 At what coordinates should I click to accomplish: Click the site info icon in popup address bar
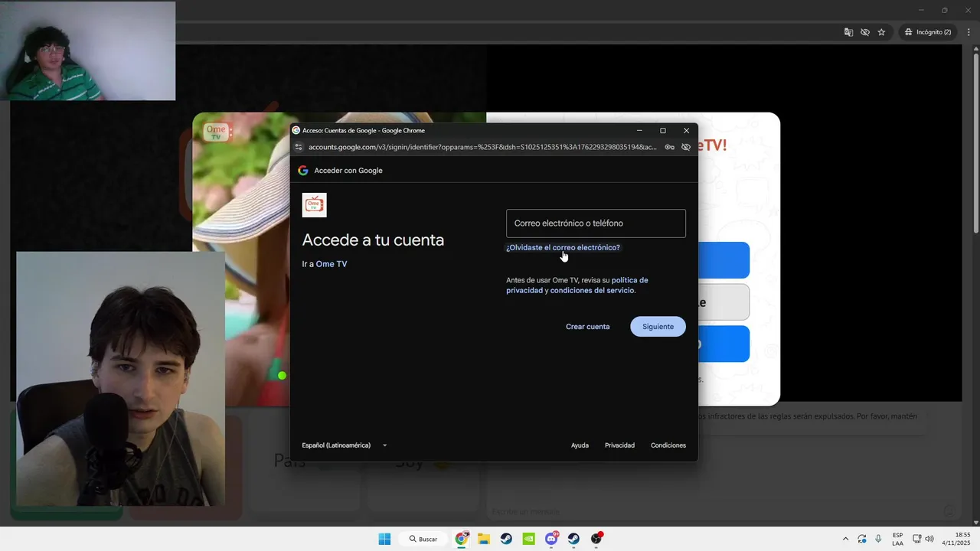point(299,147)
